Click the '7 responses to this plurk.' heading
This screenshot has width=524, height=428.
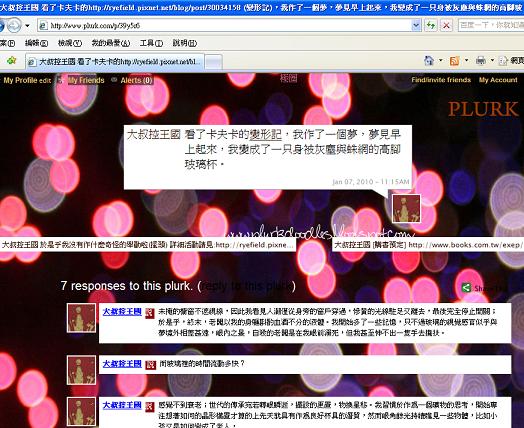point(127,286)
